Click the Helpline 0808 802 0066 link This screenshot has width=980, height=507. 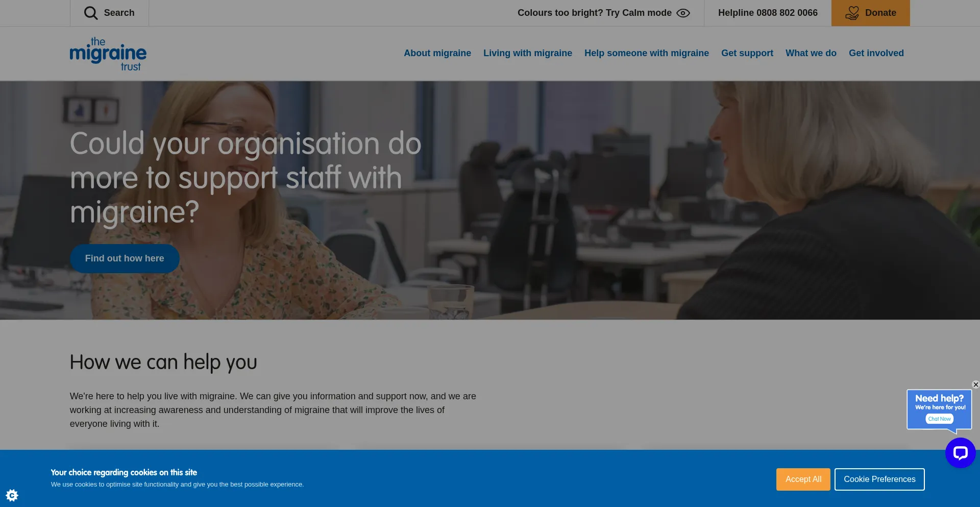tap(768, 13)
